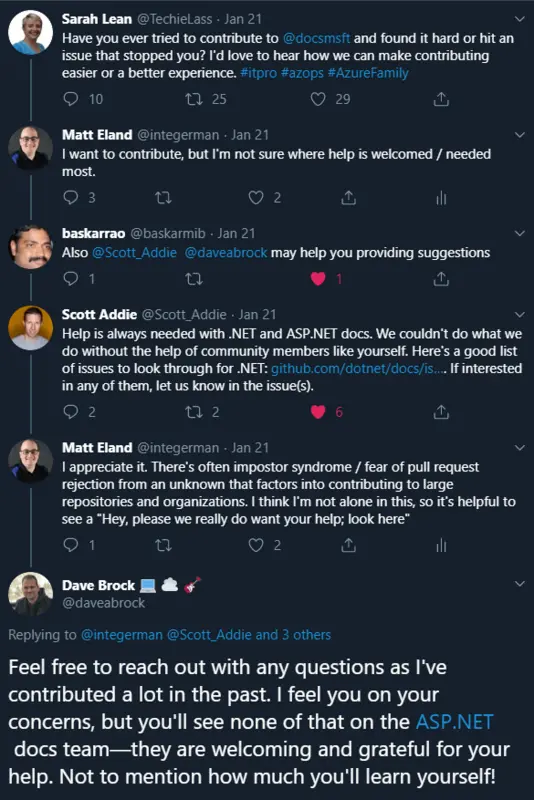Unlike baskarrao's tweet with red heart
This screenshot has width=534, height=800.
click(318, 279)
